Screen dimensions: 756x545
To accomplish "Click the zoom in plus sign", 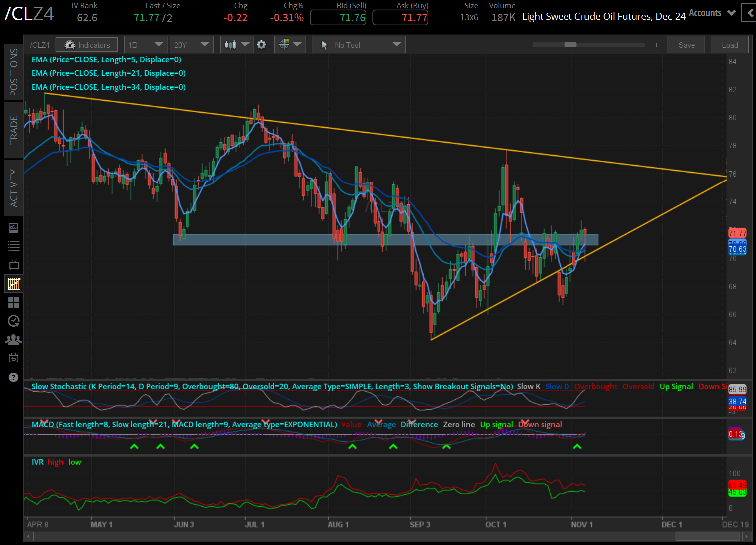I will (656, 45).
